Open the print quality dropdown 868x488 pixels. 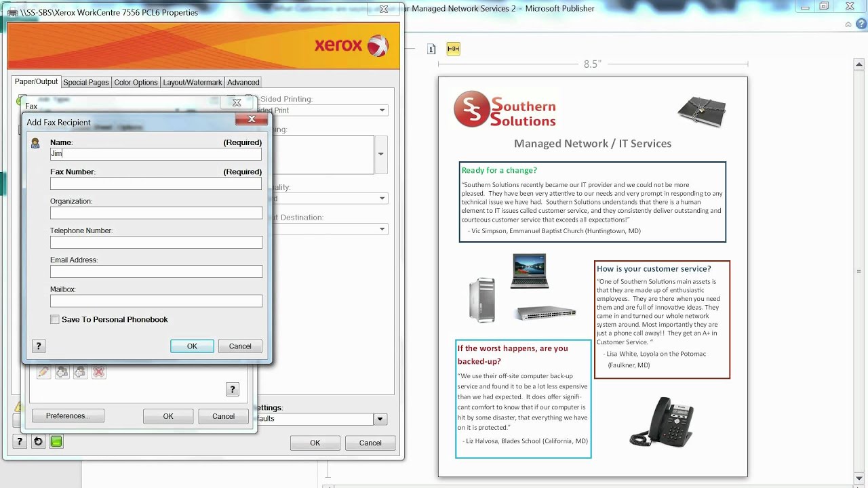(382, 199)
